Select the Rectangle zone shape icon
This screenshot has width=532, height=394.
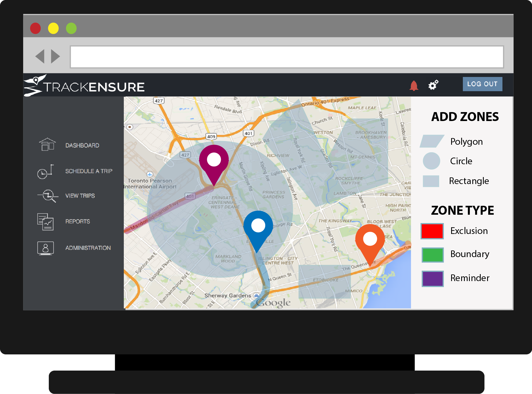[431, 181]
